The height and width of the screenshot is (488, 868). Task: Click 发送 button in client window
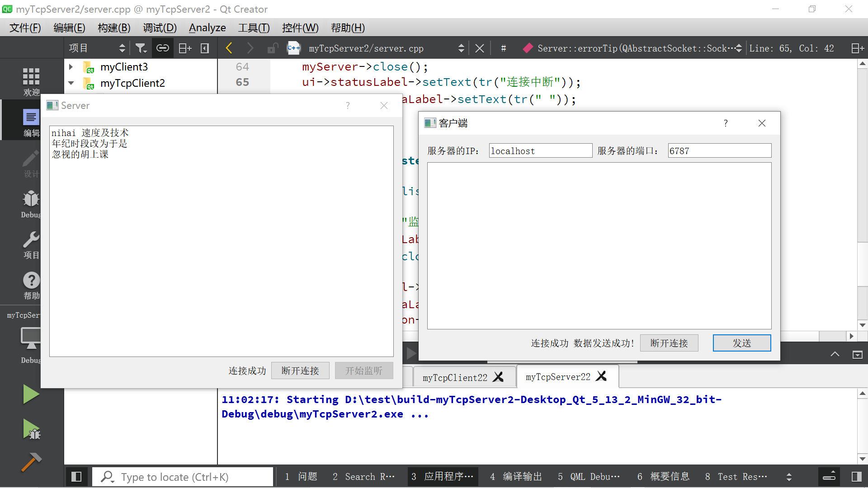point(741,343)
